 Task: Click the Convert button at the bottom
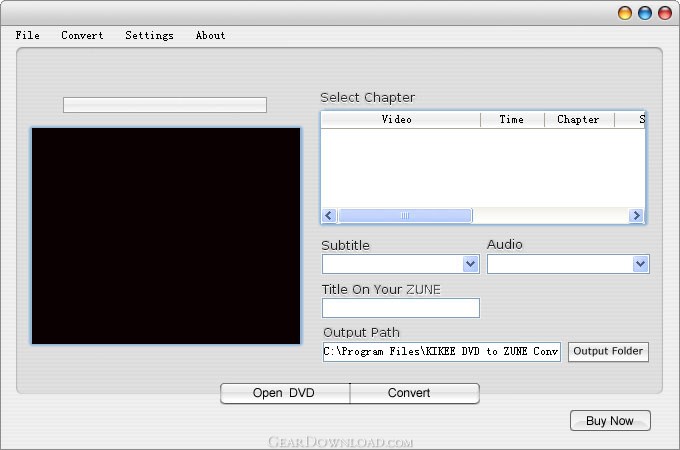pyautogui.click(x=415, y=393)
